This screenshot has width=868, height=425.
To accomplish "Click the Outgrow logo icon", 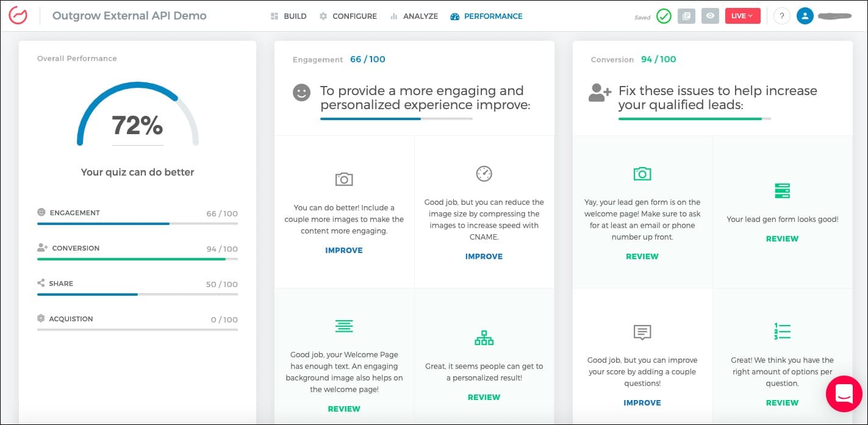I will point(18,16).
